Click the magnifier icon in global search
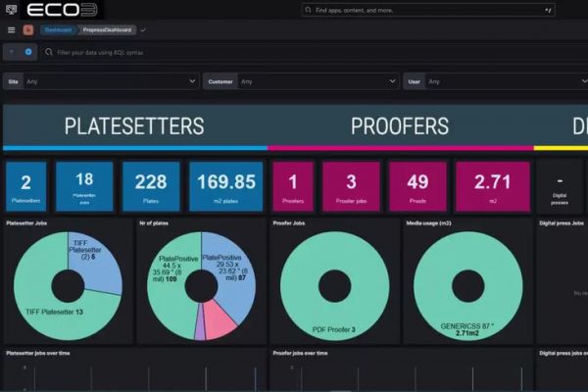The width and height of the screenshot is (588, 392). pos(311,10)
